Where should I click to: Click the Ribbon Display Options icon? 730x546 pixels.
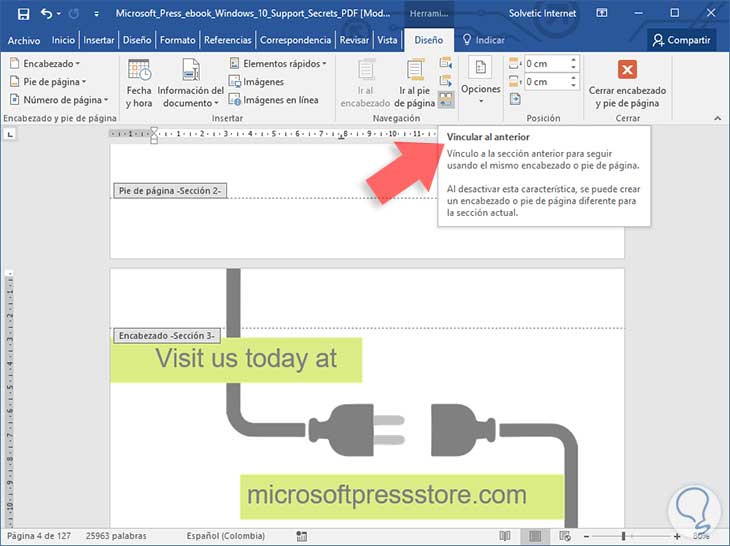pos(602,13)
